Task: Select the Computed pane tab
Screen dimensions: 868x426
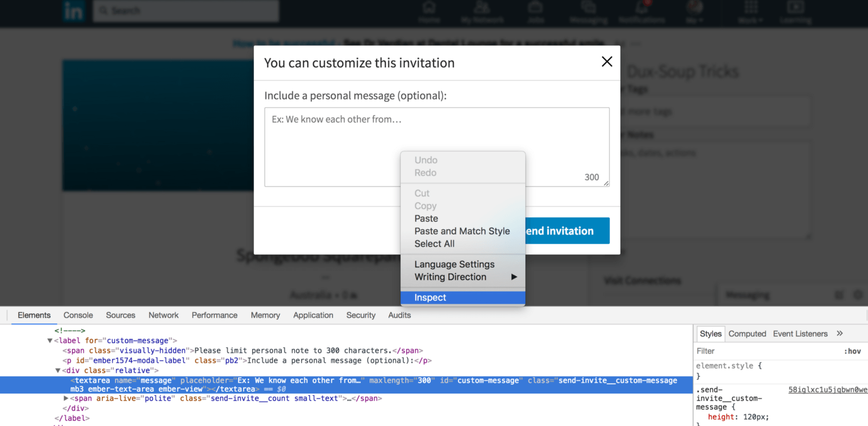Action: pyautogui.click(x=747, y=334)
